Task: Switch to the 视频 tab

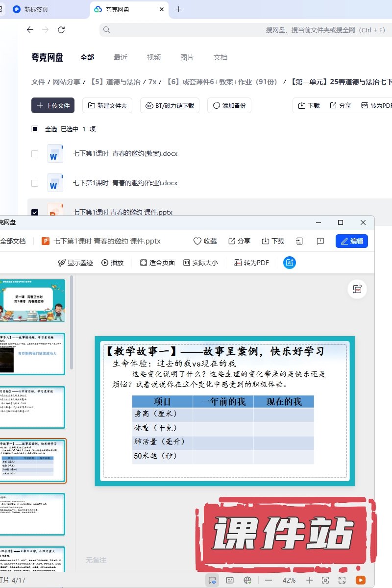Action: point(154,57)
